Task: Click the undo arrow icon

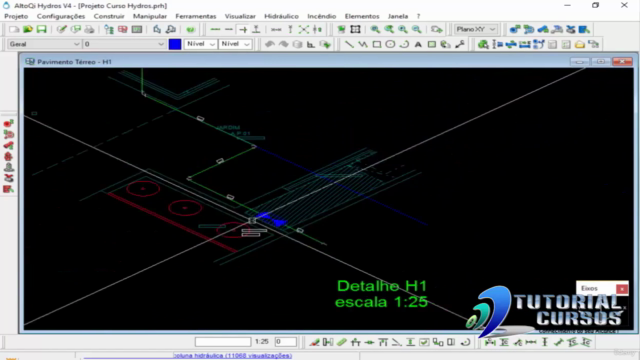Action: coord(269,44)
